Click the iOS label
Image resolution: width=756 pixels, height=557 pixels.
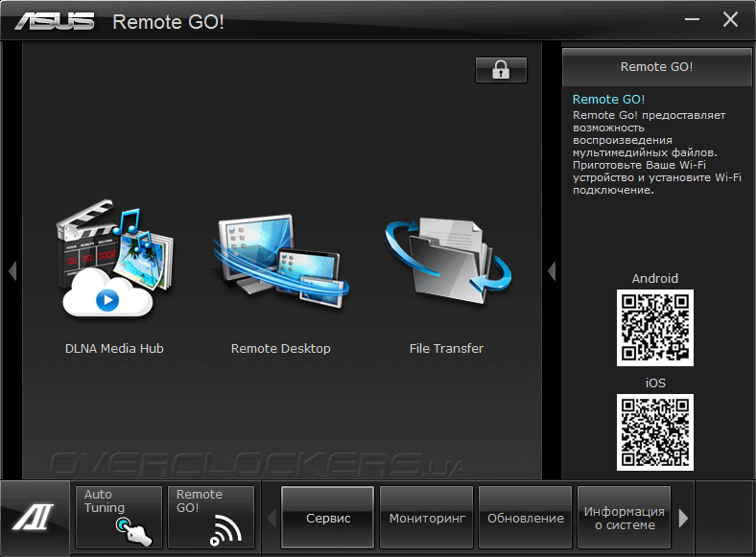pos(655,383)
